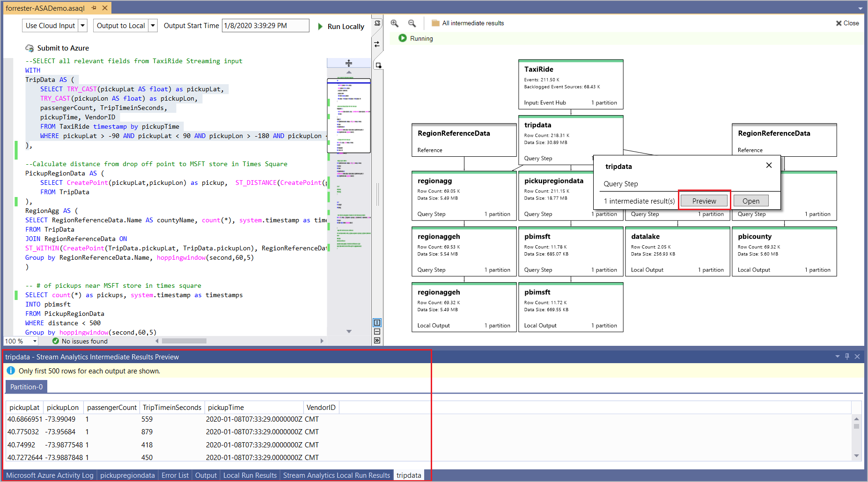This screenshot has width=868, height=482.
Task: Click results grid scrollbar up arrow
Action: (x=856, y=419)
